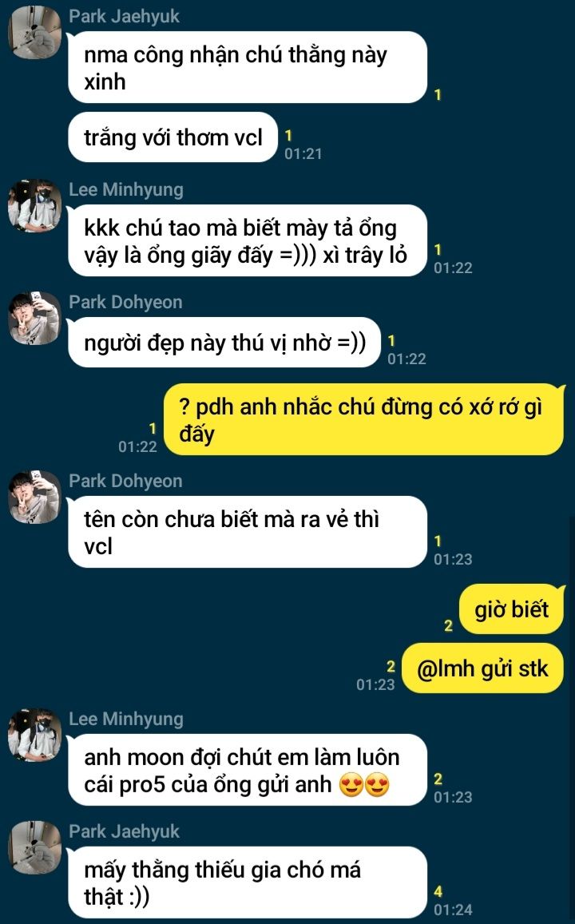Tap the '@lmh gửi stk' mention message

[482, 668]
